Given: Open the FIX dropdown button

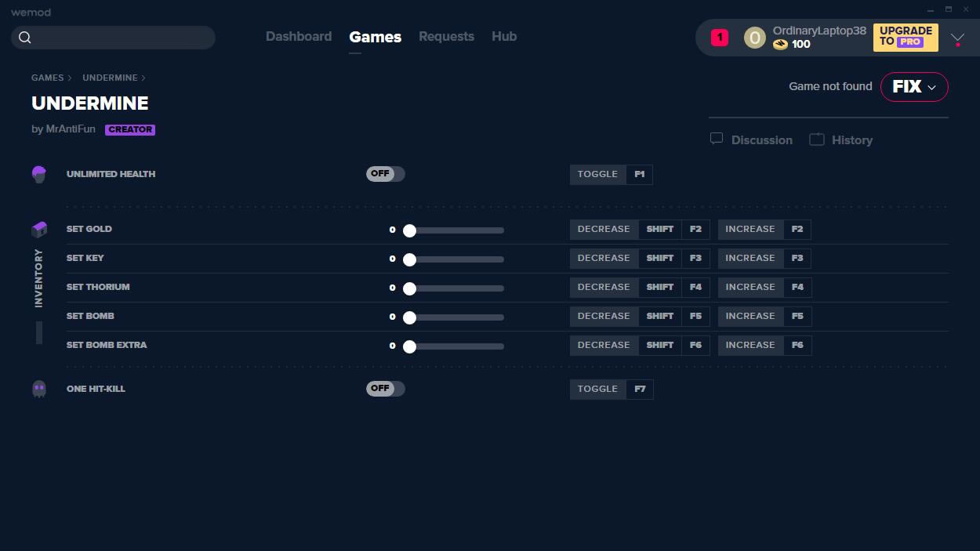Looking at the screenshot, I should pyautogui.click(x=914, y=87).
